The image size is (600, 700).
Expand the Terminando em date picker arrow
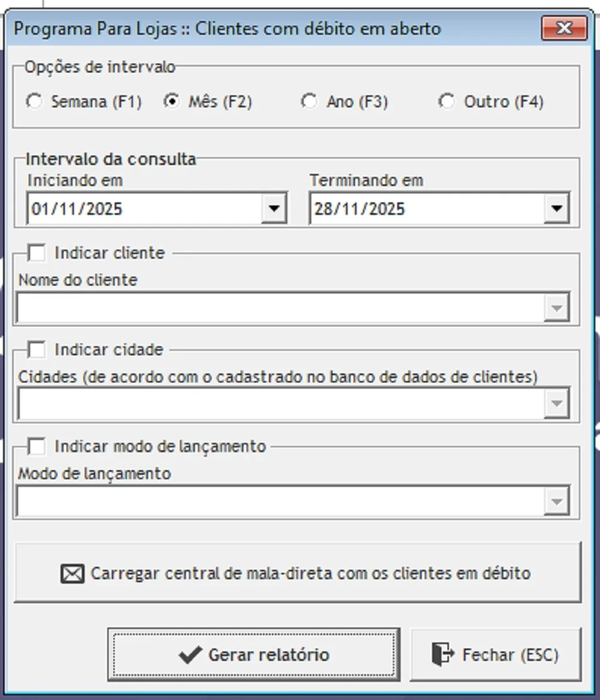557,209
